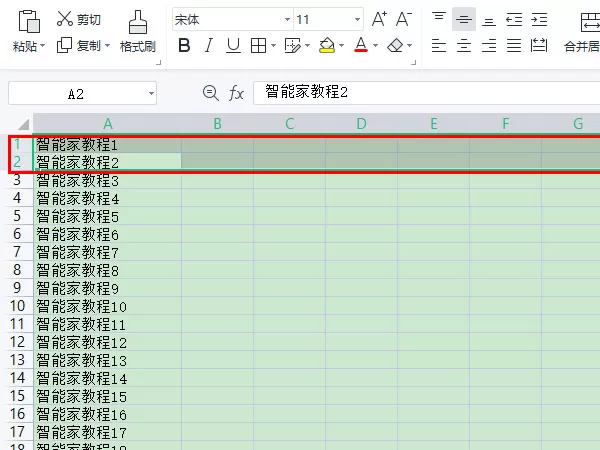Apply yellow fill color bucket
The width and height of the screenshot is (600, 450).
tap(327, 46)
